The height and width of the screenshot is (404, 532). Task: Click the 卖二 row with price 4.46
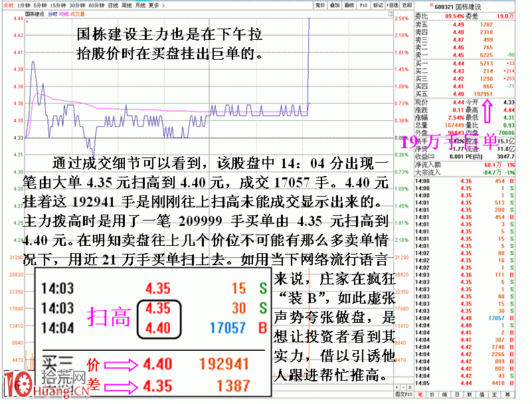[465, 48]
